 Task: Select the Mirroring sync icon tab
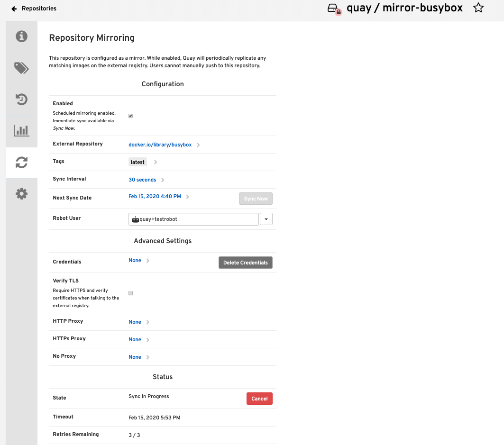point(21,162)
